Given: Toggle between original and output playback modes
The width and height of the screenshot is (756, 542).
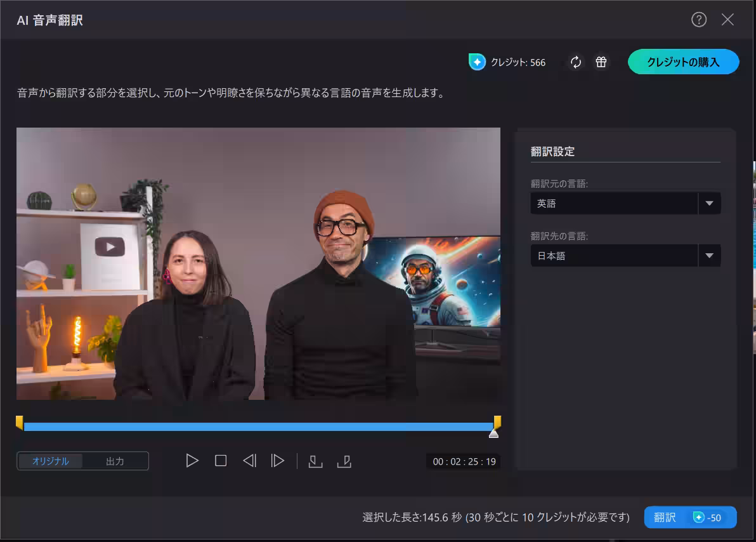Looking at the screenshot, I should (x=82, y=461).
